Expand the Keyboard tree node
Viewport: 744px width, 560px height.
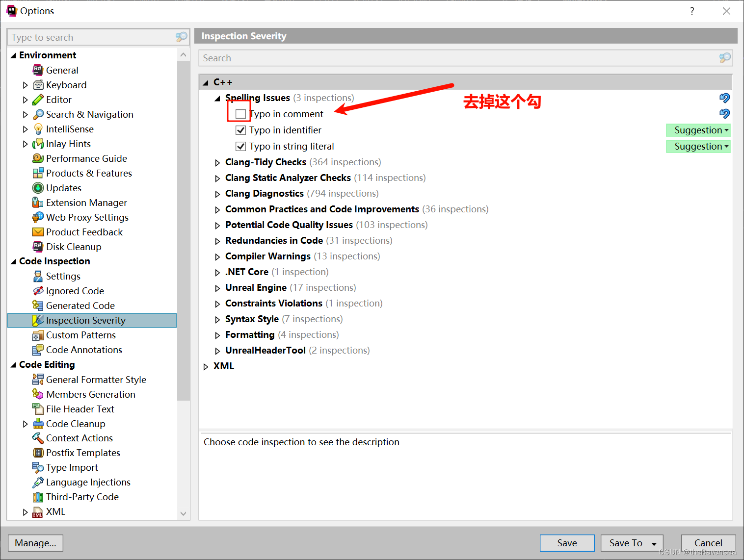coord(26,85)
